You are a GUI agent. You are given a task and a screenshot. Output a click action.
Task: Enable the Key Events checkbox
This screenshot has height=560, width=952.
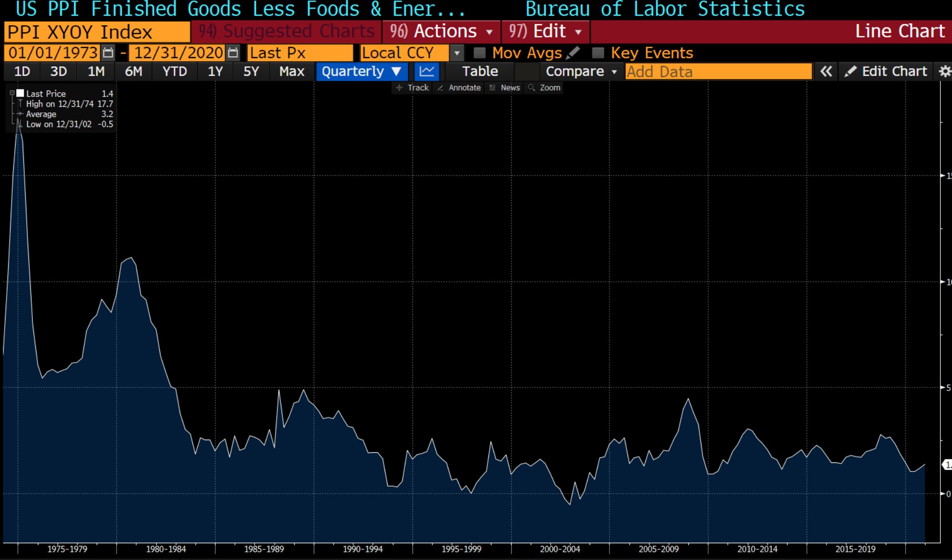click(x=598, y=53)
